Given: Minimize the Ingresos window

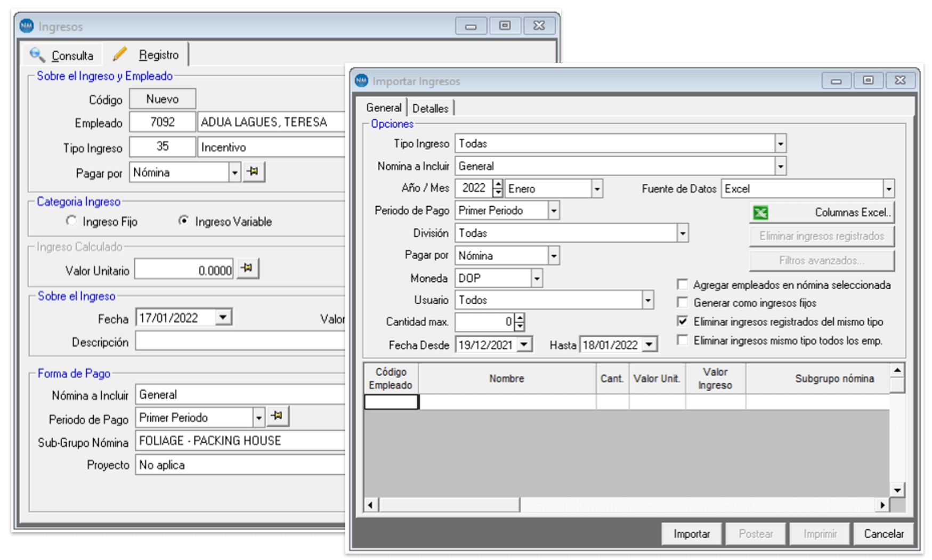Looking at the screenshot, I should [471, 26].
